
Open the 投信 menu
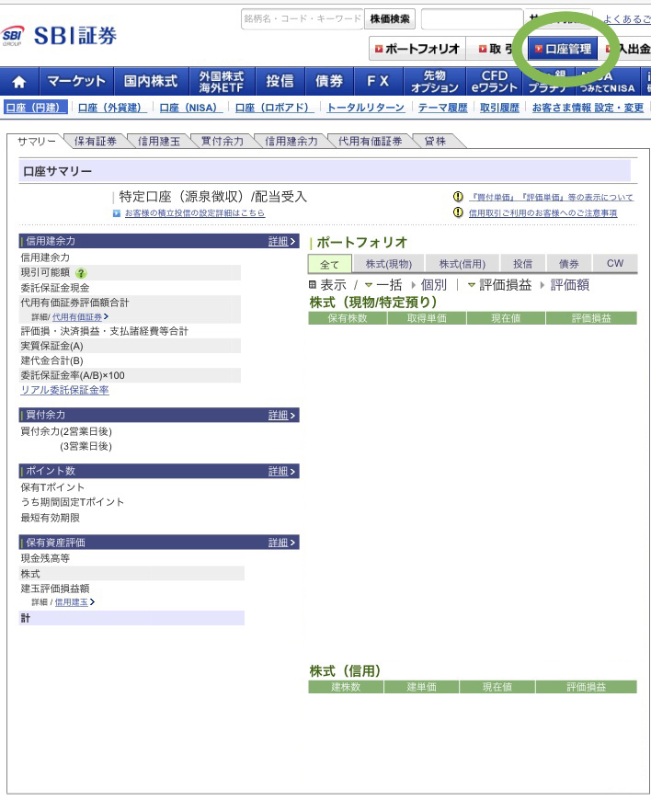coord(280,81)
